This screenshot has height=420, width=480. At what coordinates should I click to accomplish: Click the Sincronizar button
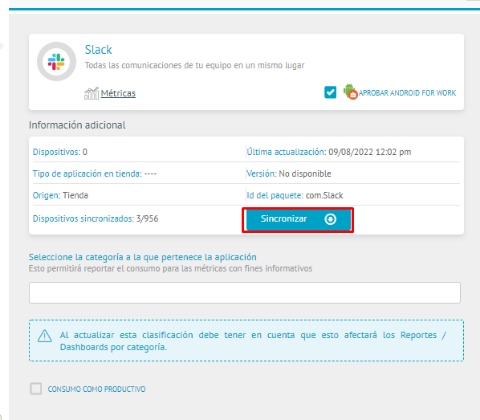pos(298,219)
